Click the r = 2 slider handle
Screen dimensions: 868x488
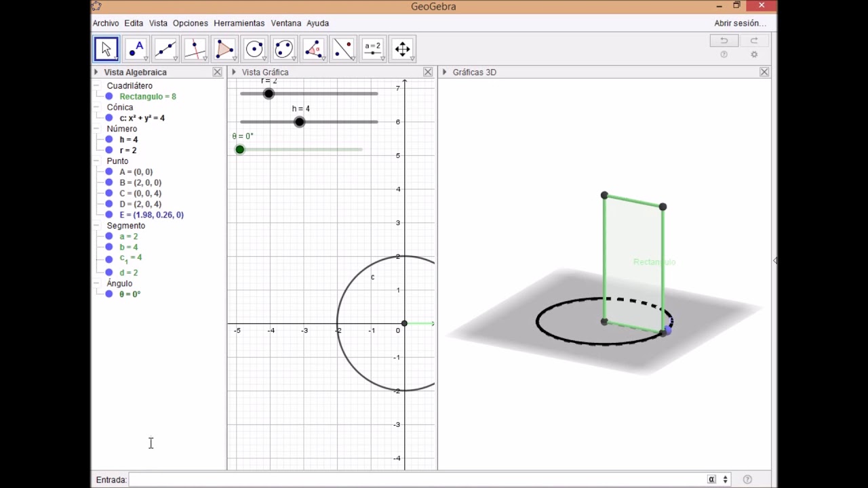click(x=269, y=94)
